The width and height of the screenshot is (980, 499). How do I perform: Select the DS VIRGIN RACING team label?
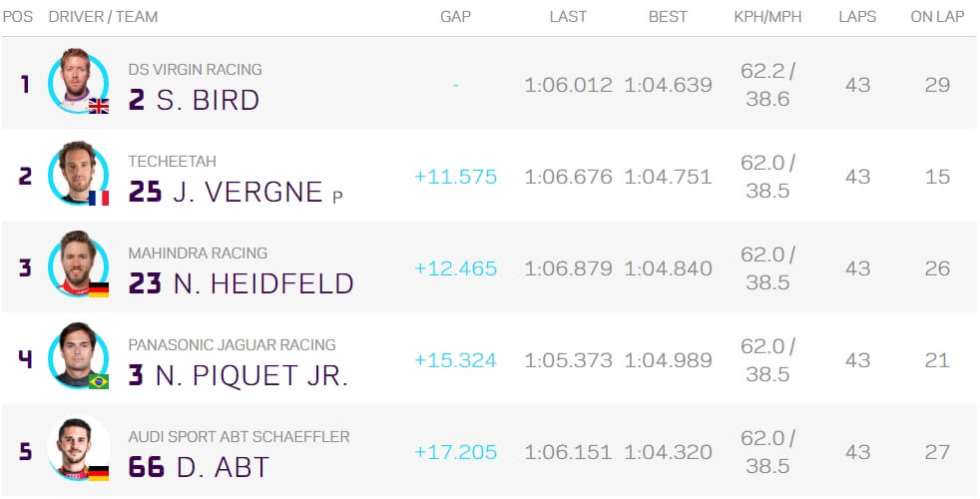click(195, 70)
